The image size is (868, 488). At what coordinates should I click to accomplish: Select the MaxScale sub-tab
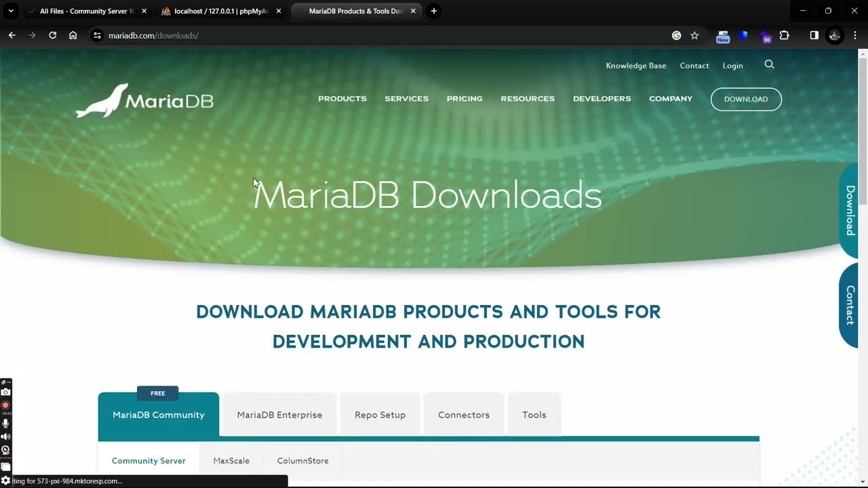[231, 461]
